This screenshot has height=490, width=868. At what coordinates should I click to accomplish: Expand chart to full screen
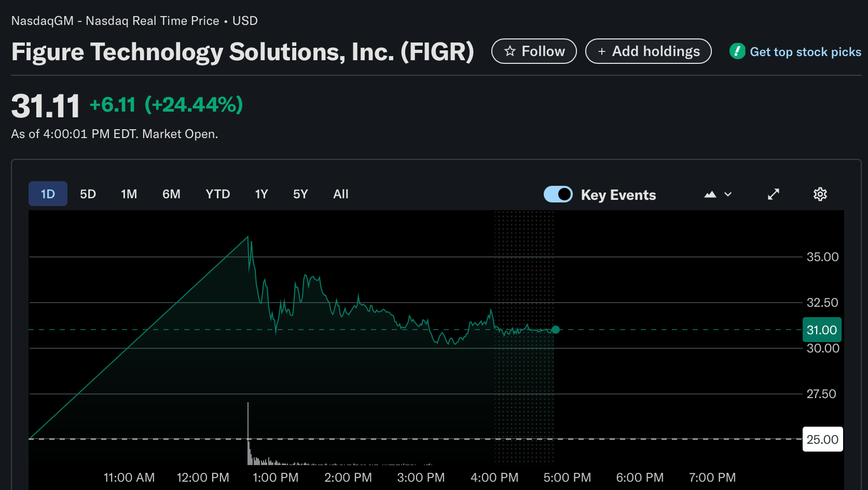[773, 194]
